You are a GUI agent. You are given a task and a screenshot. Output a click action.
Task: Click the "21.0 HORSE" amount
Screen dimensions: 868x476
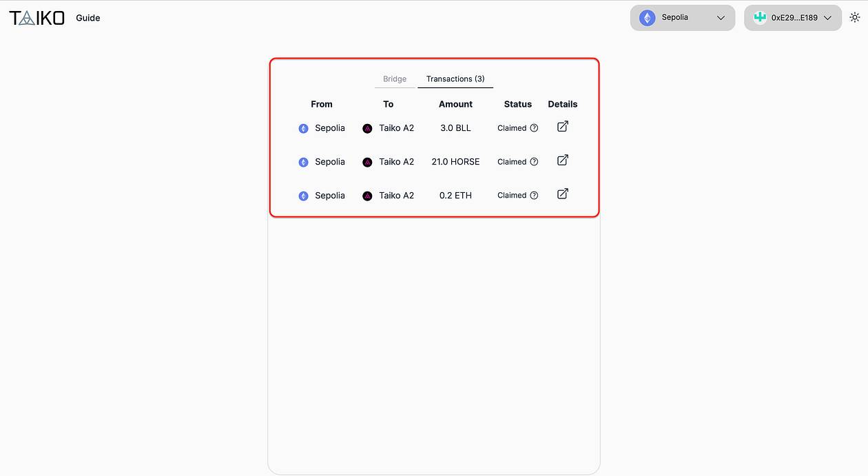point(455,162)
